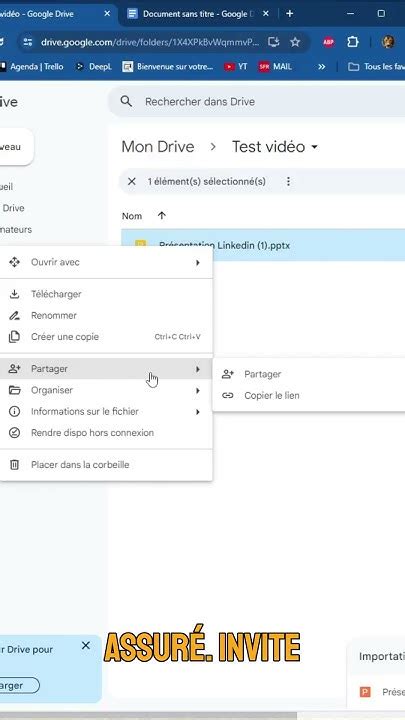Open the browser extensions puzzle icon
Screen dimensions: 405x720
coord(353,42)
